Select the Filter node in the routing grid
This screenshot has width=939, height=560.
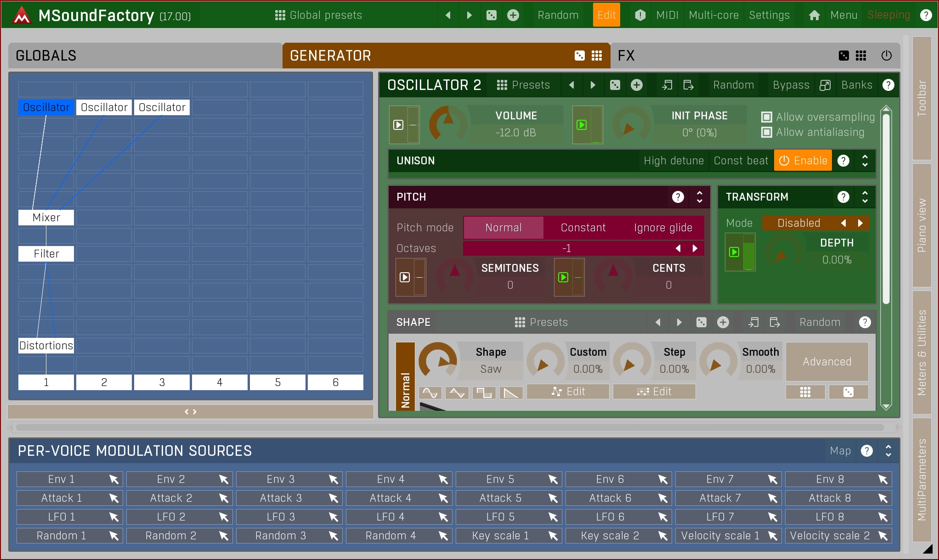pos(46,254)
